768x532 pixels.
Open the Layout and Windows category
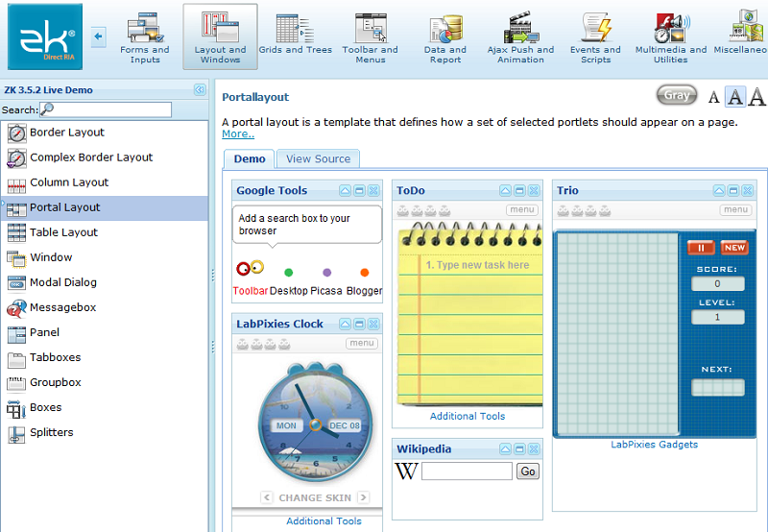(220, 37)
